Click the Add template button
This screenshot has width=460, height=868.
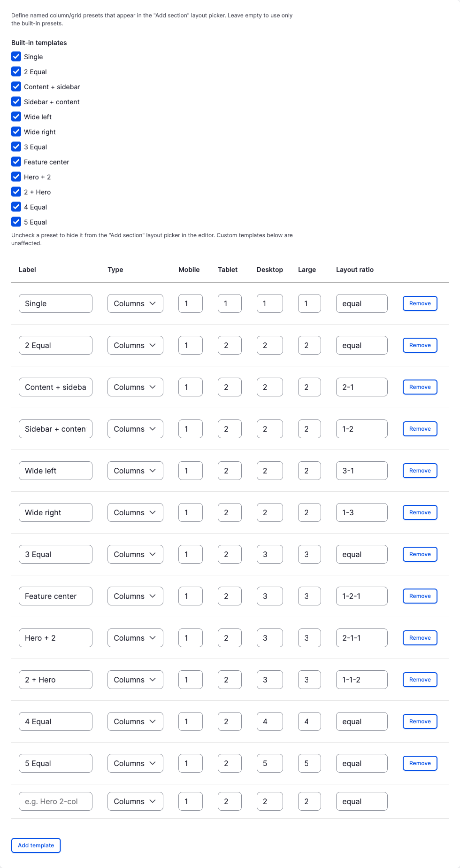[36, 845]
